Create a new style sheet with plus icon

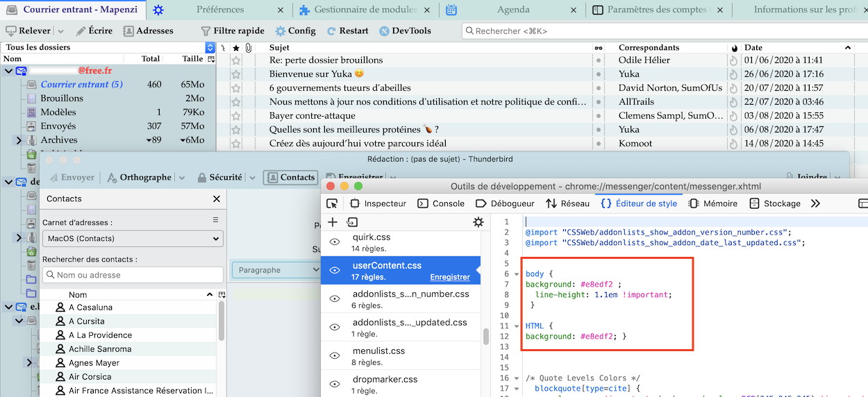pos(333,222)
